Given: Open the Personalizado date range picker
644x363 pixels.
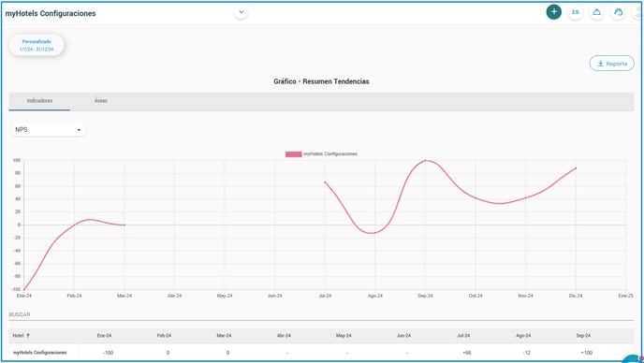Looking at the screenshot, I should pos(37,45).
